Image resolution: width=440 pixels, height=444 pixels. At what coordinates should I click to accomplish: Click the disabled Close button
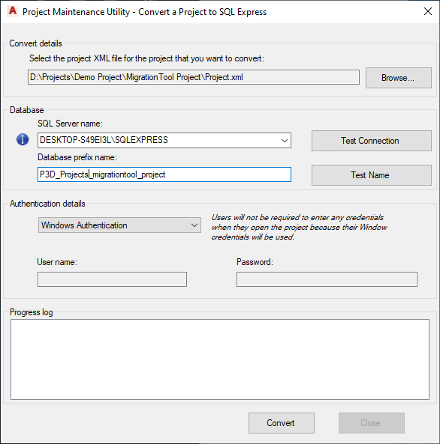pyautogui.click(x=372, y=423)
